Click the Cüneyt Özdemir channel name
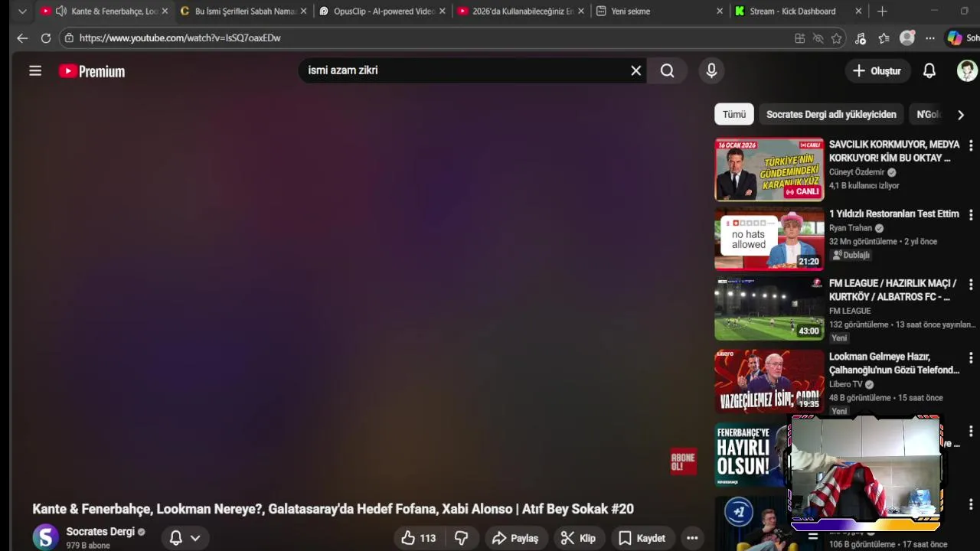The image size is (980, 551). [857, 172]
